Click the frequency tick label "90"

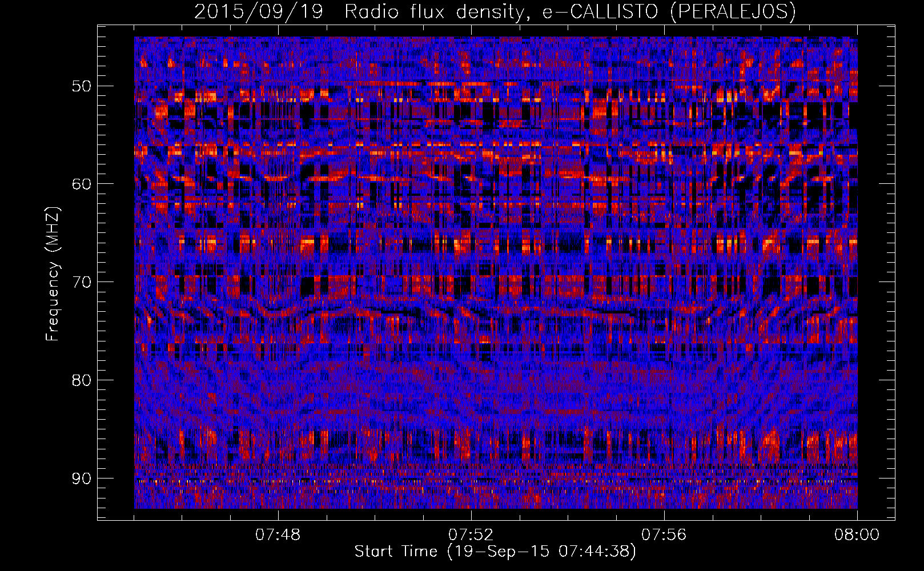(81, 478)
